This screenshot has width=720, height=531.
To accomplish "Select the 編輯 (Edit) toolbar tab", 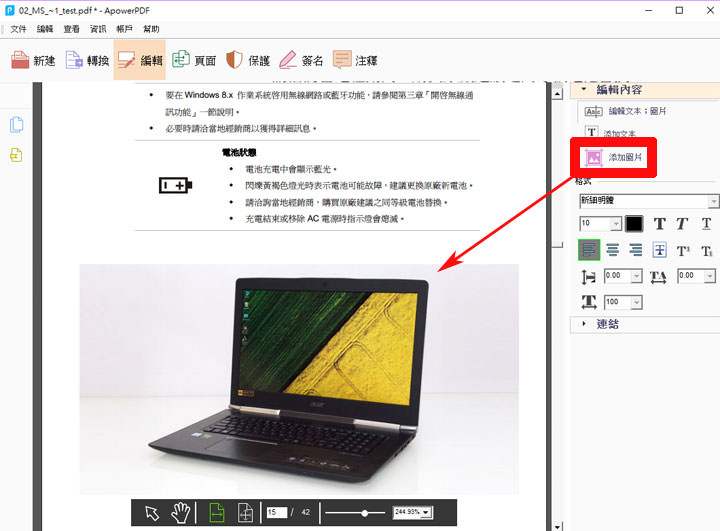I will [x=140, y=60].
